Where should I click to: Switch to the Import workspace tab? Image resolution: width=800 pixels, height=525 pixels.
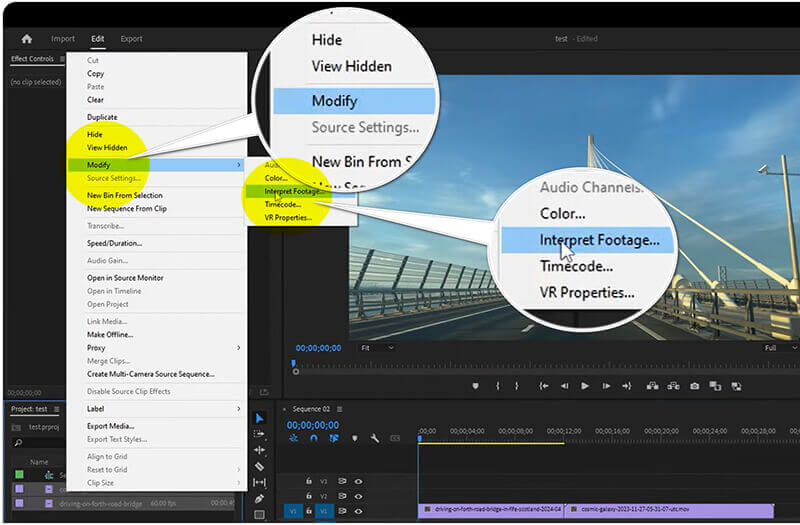[63, 39]
